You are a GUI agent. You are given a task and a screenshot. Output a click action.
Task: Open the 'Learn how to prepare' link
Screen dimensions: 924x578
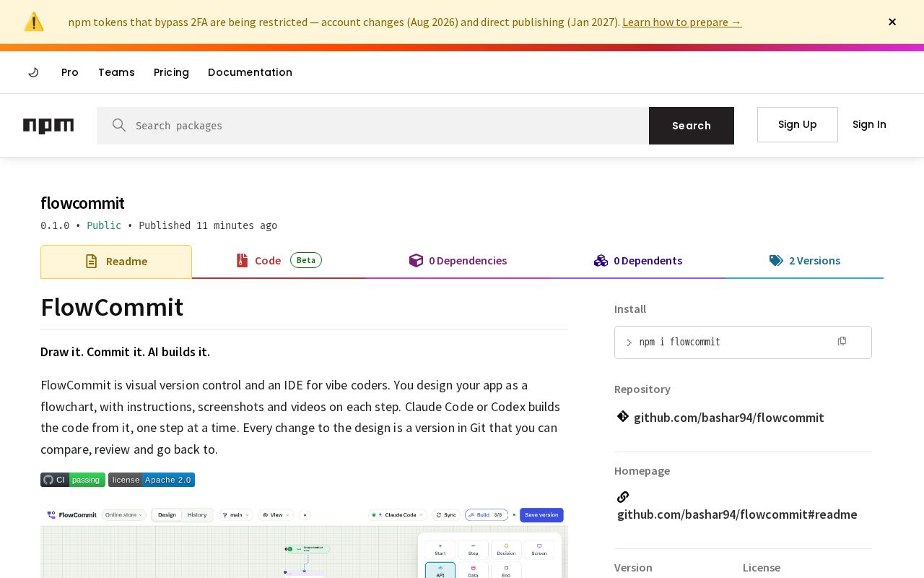point(681,22)
